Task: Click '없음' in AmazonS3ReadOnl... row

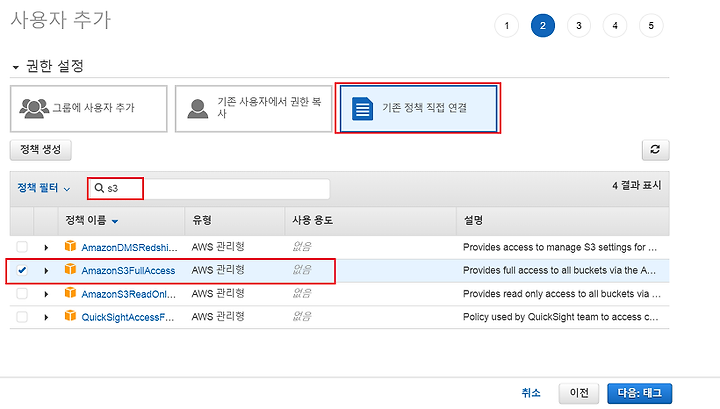Action: coord(302,293)
